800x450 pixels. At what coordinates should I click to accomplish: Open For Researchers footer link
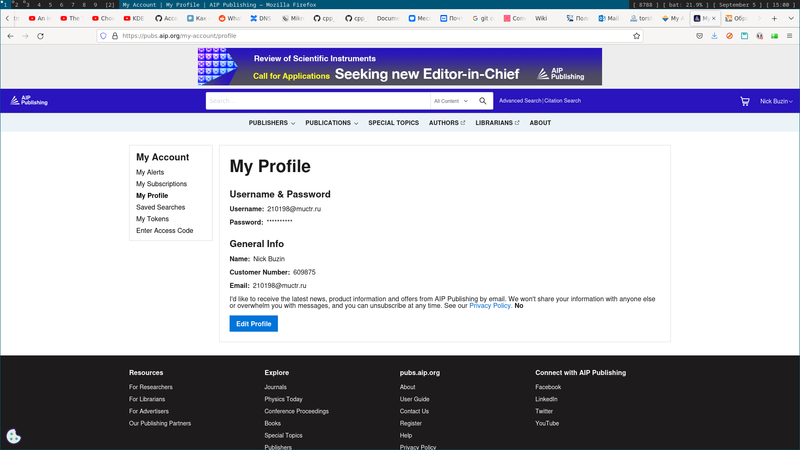coord(151,387)
